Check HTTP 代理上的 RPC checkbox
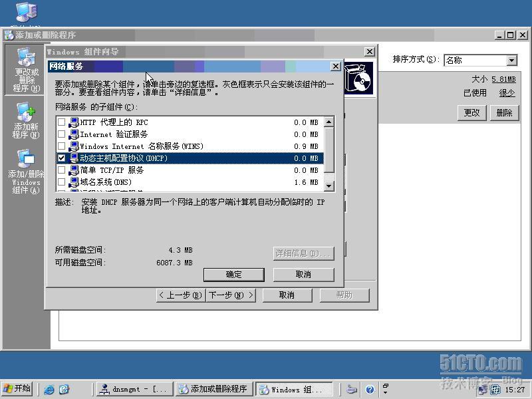 pos(61,122)
